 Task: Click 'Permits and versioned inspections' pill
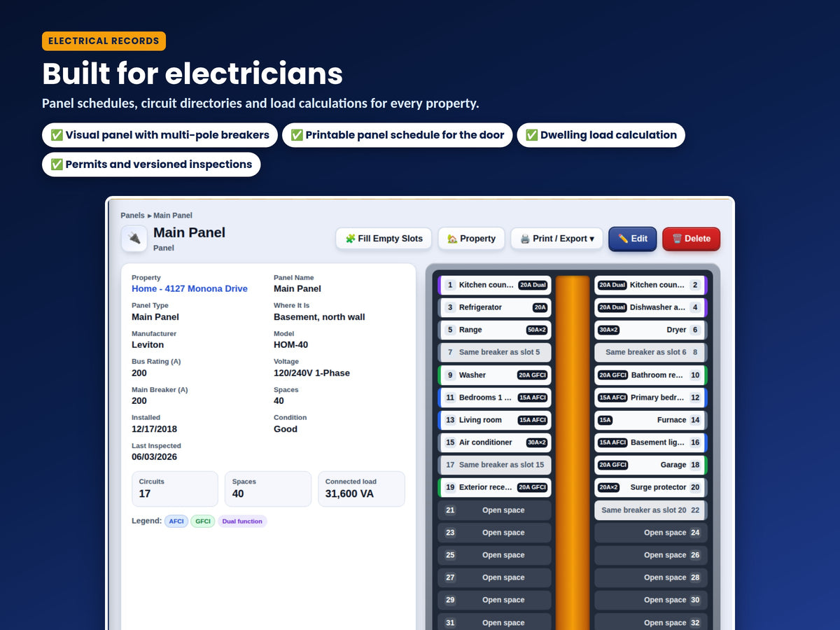point(151,164)
